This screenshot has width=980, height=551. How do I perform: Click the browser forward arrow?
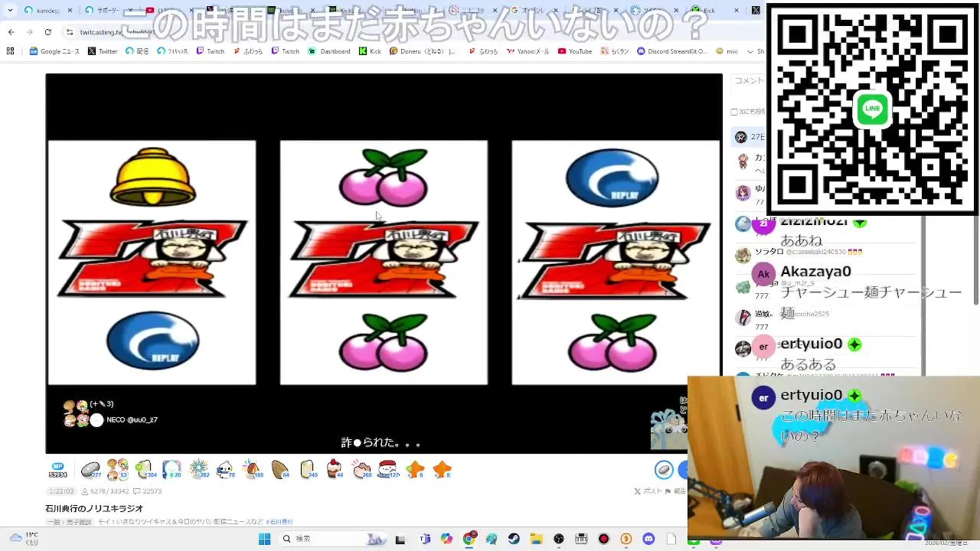29,32
